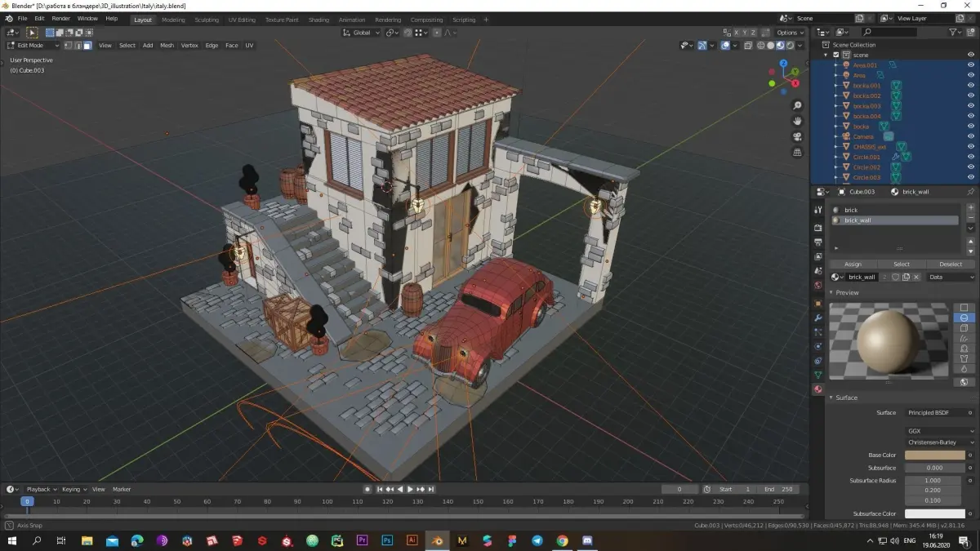Open Principled BSDF surface dropdown
This screenshot has height=551, width=980.
coord(939,412)
